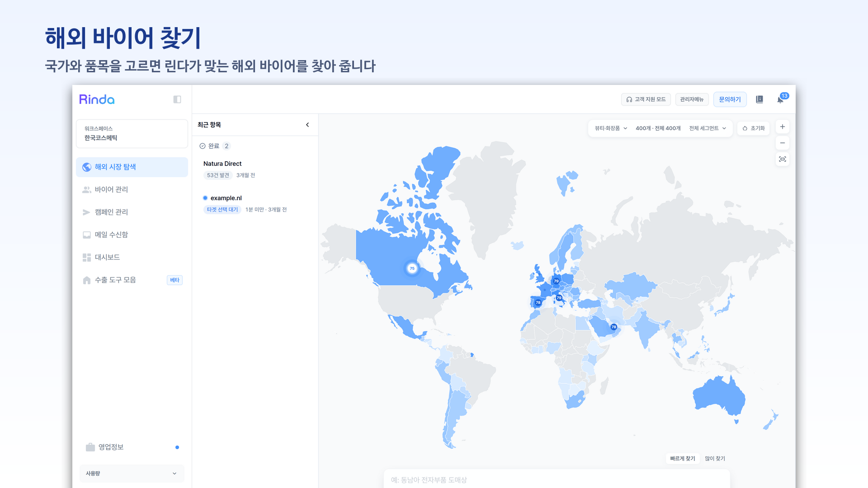868x488 pixels.
Task: Click the 78 marker in the Middle East
Action: tap(613, 327)
